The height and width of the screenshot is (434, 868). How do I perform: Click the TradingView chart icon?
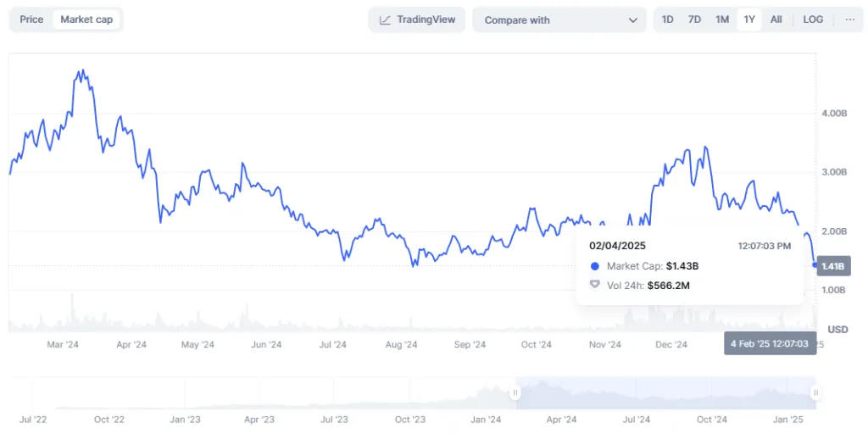[385, 20]
